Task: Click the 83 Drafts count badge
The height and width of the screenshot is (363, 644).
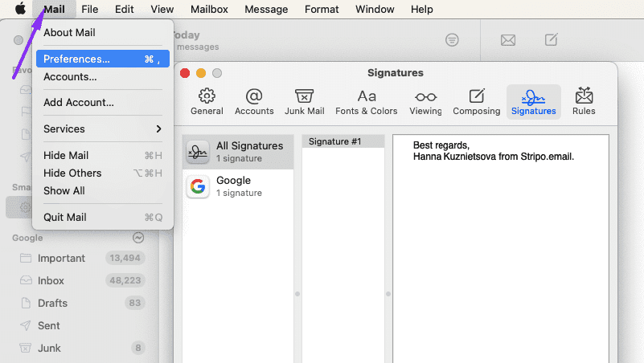Action: [135, 303]
